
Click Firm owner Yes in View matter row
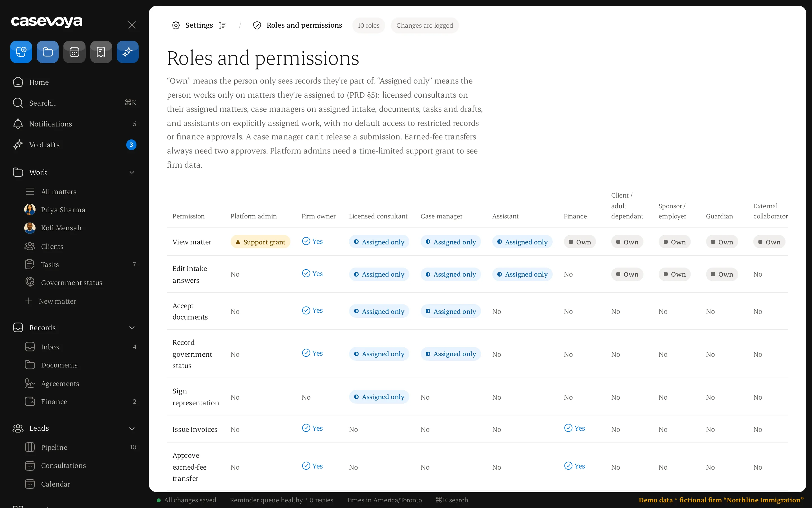[312, 241]
